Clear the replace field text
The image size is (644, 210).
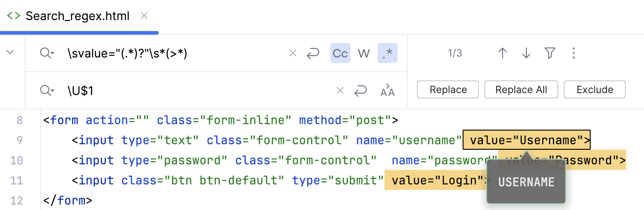(x=340, y=90)
